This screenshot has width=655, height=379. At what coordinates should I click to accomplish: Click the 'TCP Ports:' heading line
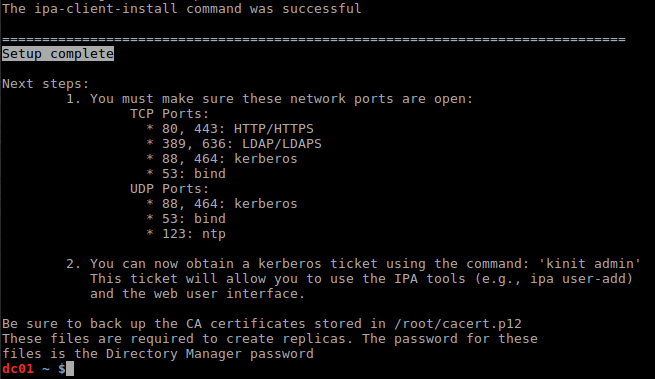(x=169, y=114)
